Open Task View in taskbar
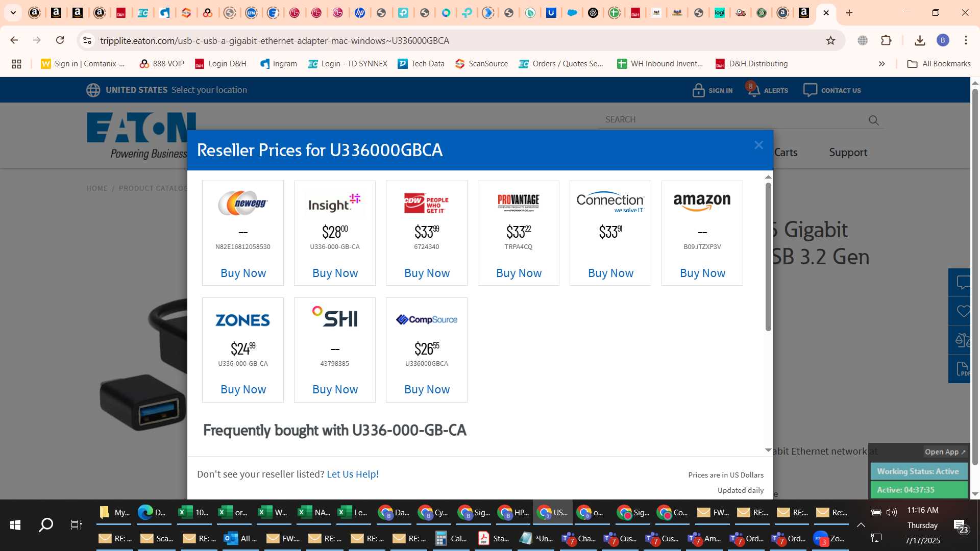 [76, 524]
